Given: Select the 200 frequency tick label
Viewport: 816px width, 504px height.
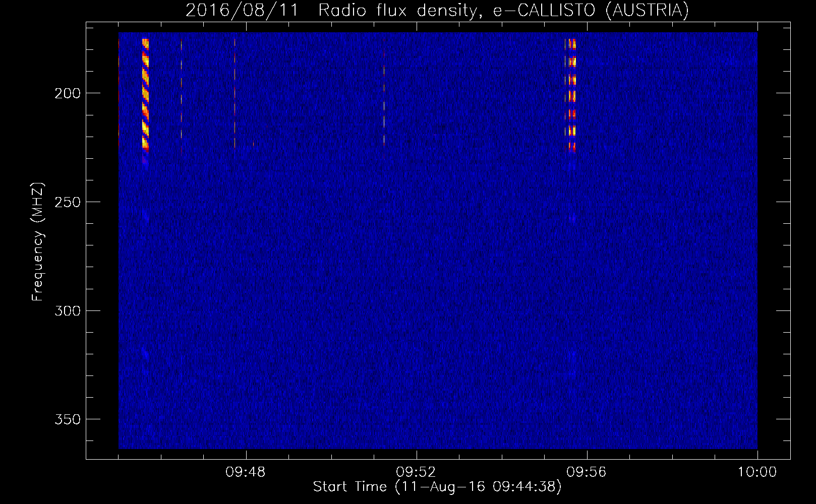Looking at the screenshot, I should pyautogui.click(x=68, y=94).
